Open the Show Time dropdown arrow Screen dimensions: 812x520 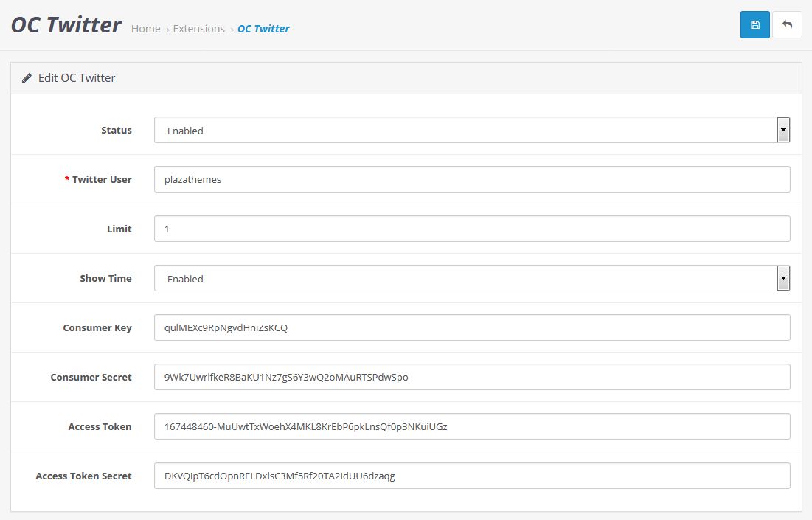pyautogui.click(x=783, y=278)
